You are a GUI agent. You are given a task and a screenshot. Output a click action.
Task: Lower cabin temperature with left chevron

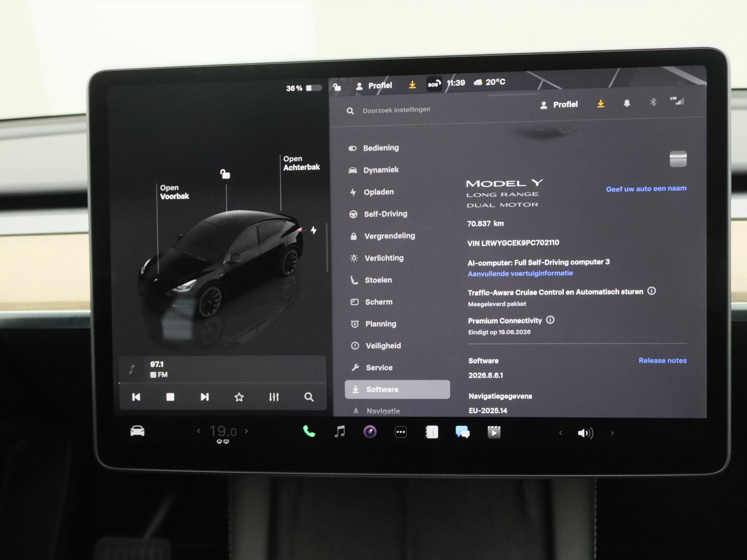pyautogui.click(x=199, y=431)
